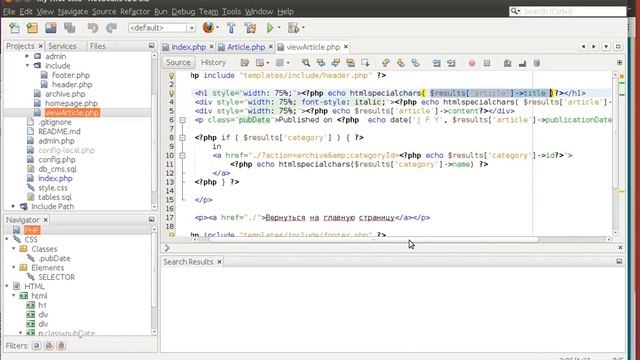
Task: Open the Run Project dropdown arrow
Action: click(279, 28)
